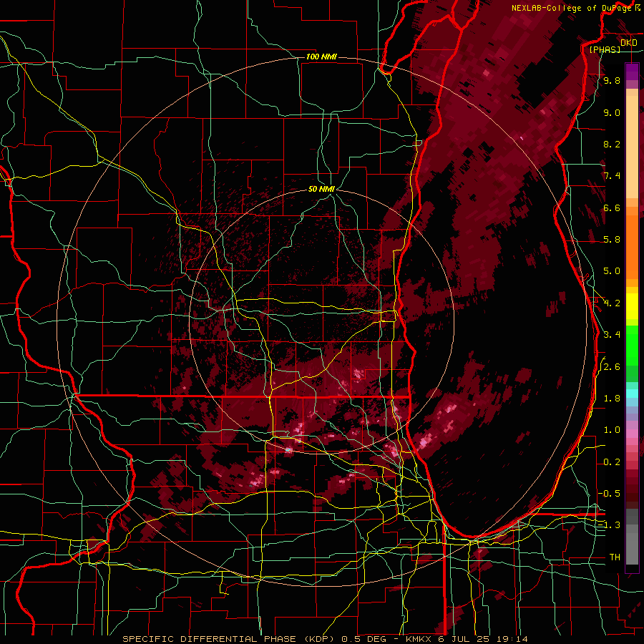Pick the peach segment of the color scale
644x644 pixels.
[x=632, y=146]
